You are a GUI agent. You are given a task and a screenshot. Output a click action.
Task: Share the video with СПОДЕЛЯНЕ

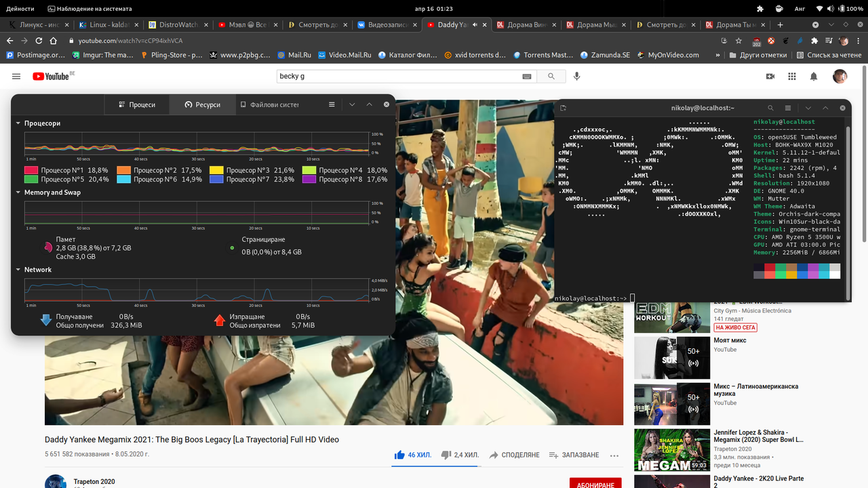click(x=514, y=455)
